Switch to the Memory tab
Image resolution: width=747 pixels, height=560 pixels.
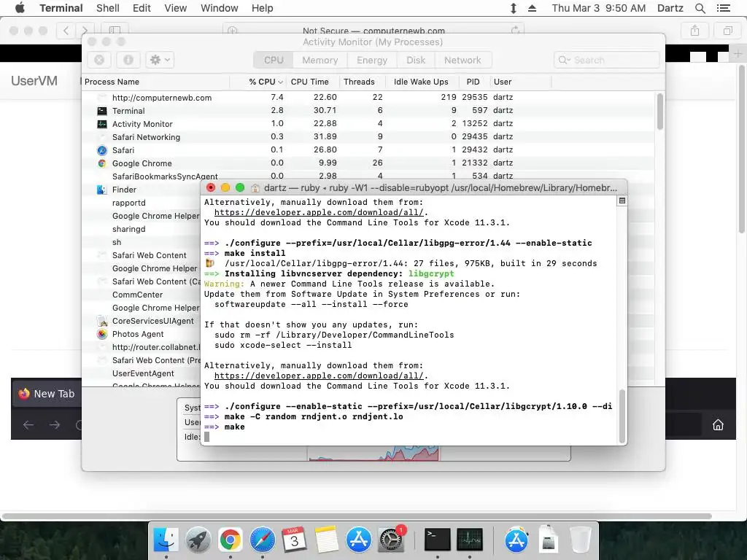pos(320,60)
